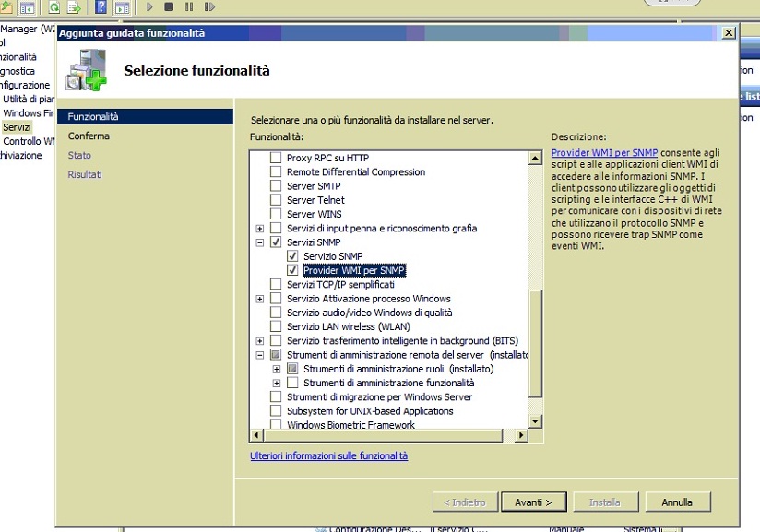Click the Pause service icon
Viewport: 760px width, 532px height.
point(189,6)
